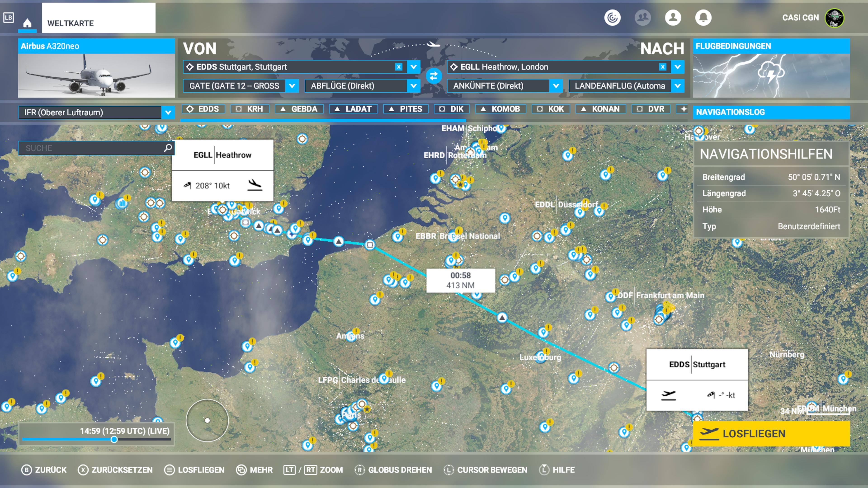This screenshot has height=488, width=868.
Task: Adjust the time of day slider handle
Action: click(x=114, y=439)
